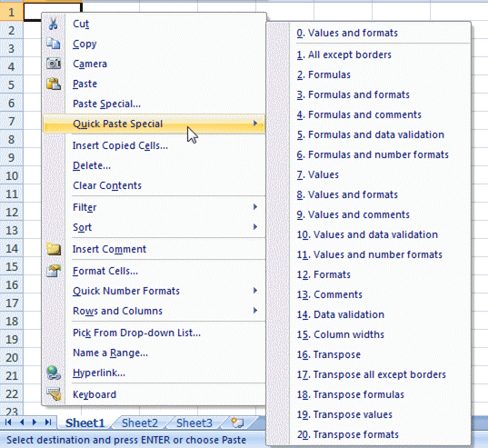Open the Sheet3 worksheet tab

tap(194, 423)
